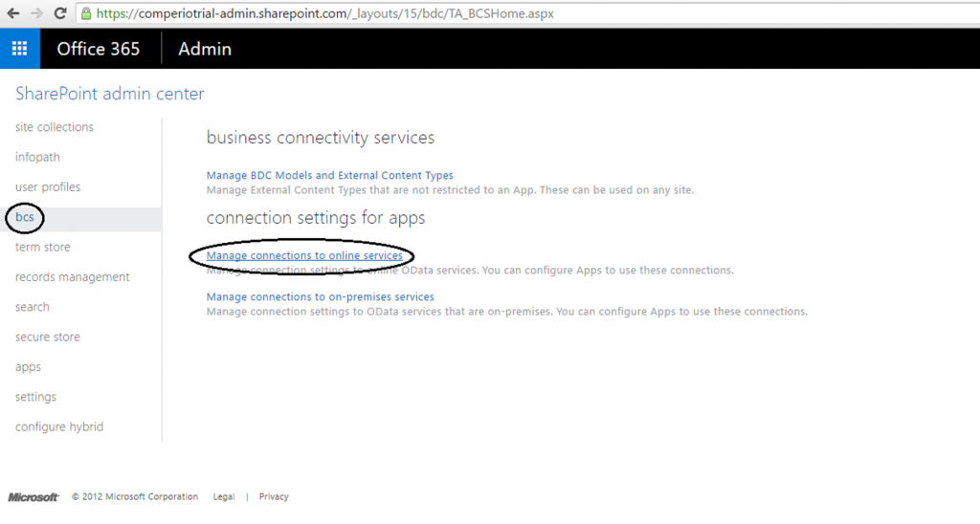Click the Legal footer link
The height and width of the screenshot is (524, 980).
coord(224,496)
